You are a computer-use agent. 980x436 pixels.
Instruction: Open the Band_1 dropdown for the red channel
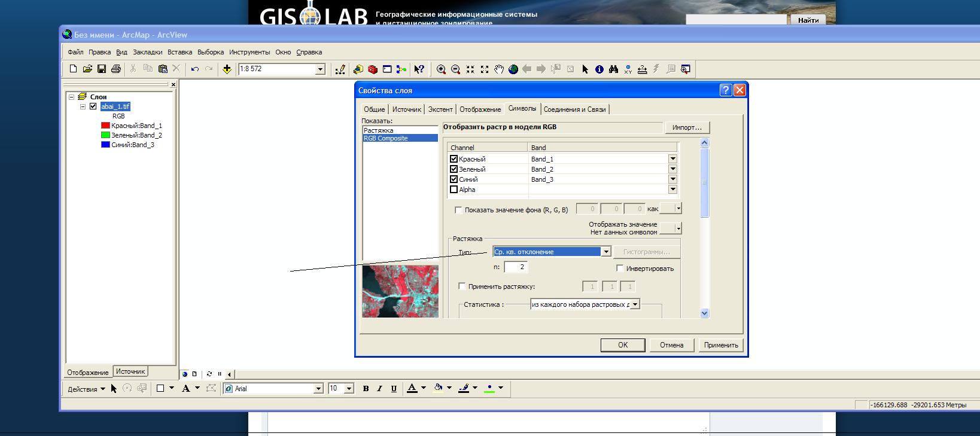[x=672, y=159]
